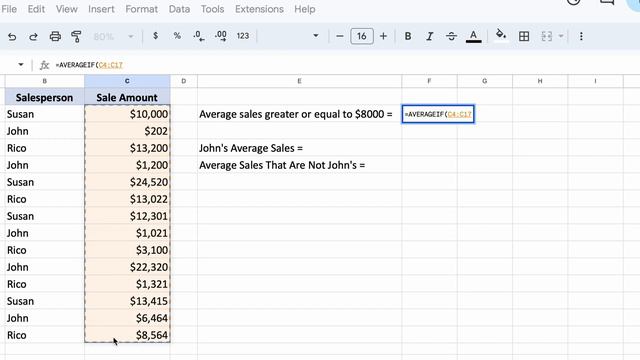Screen dimensions: 640x360
Task: Decrease decimal places icon
Action: click(x=199, y=36)
